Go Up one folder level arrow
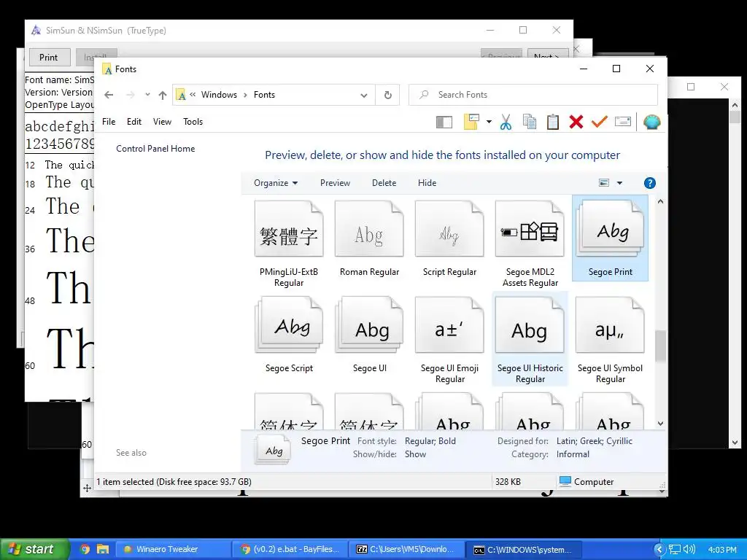This screenshot has width=747, height=560. coord(163,95)
